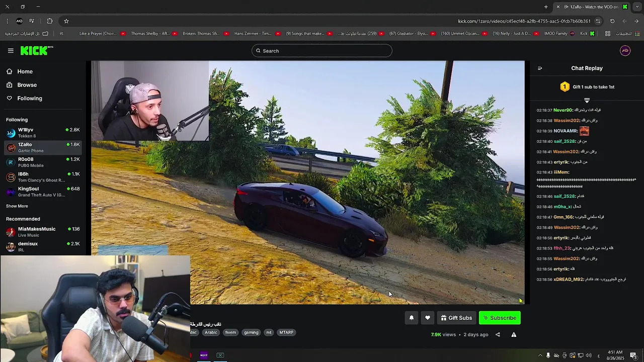Open the tab search dropdown chevron

point(637,7)
